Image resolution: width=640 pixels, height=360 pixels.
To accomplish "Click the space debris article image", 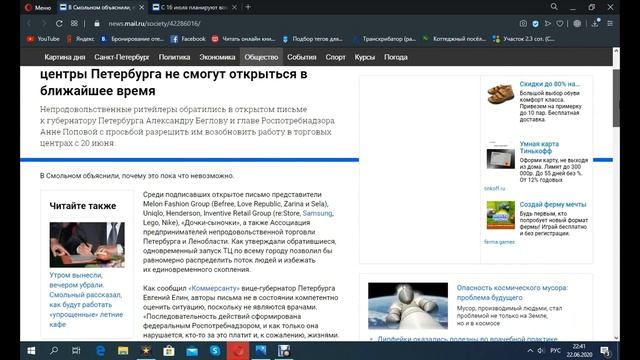I will click(408, 306).
